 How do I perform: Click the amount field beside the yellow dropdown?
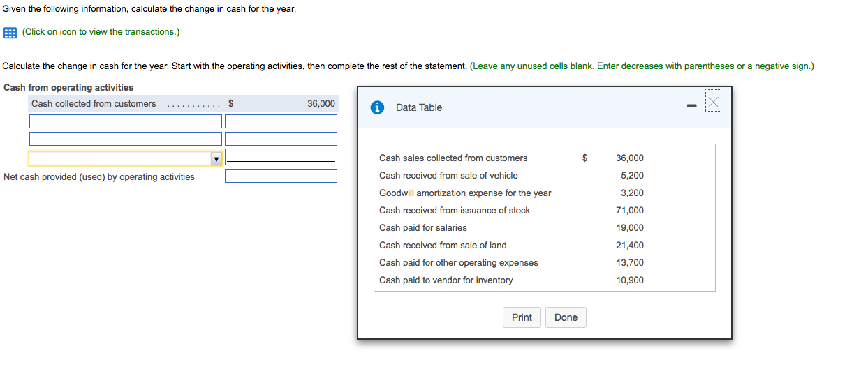pos(281,157)
